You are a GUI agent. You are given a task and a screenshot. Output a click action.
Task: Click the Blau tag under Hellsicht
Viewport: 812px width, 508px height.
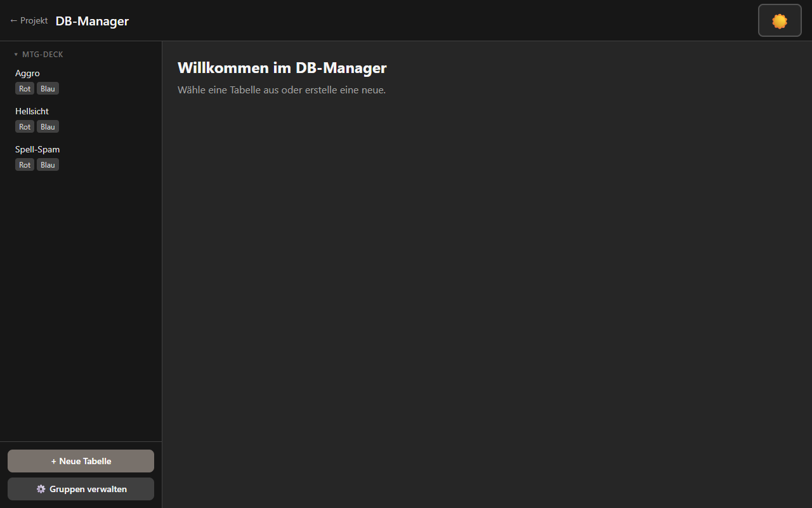tap(48, 127)
